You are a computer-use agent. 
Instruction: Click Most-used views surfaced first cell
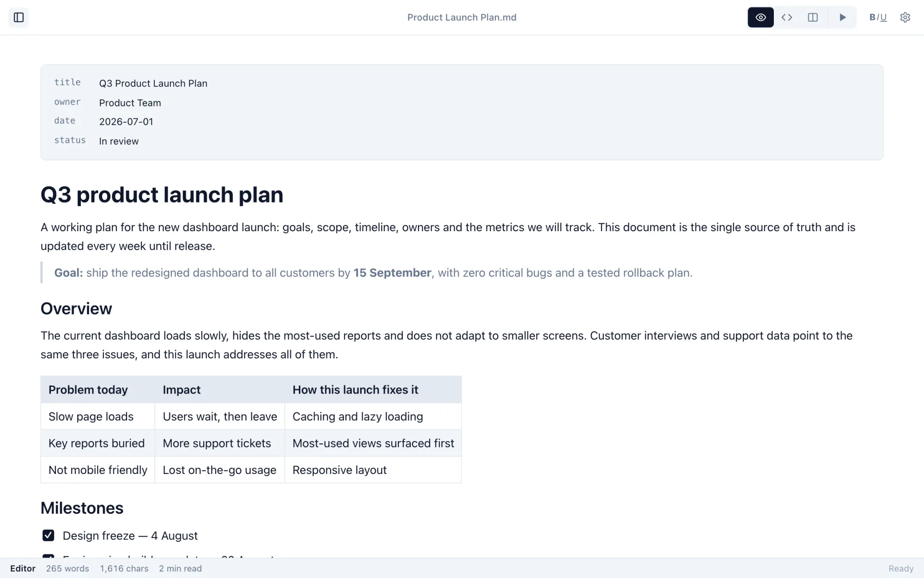[x=373, y=443]
